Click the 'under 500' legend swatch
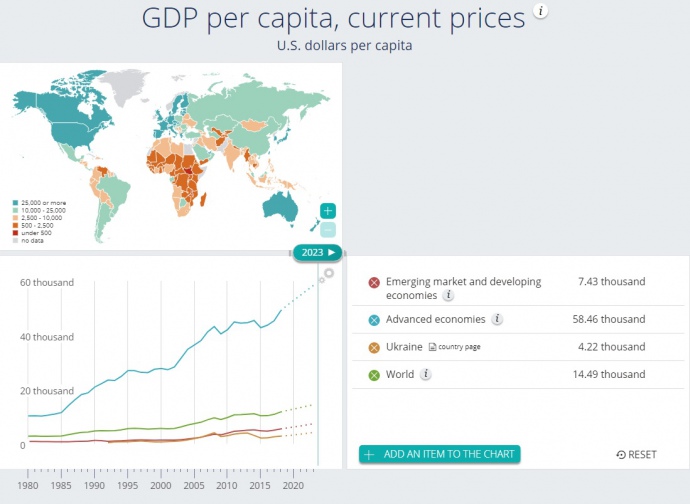The width and height of the screenshot is (690, 504). pos(15,232)
